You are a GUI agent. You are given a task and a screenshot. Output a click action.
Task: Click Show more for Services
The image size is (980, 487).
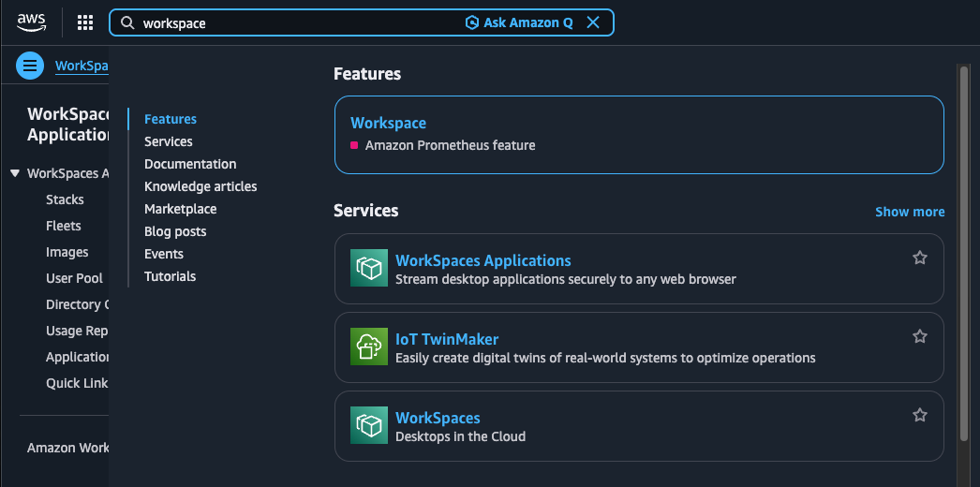909,212
